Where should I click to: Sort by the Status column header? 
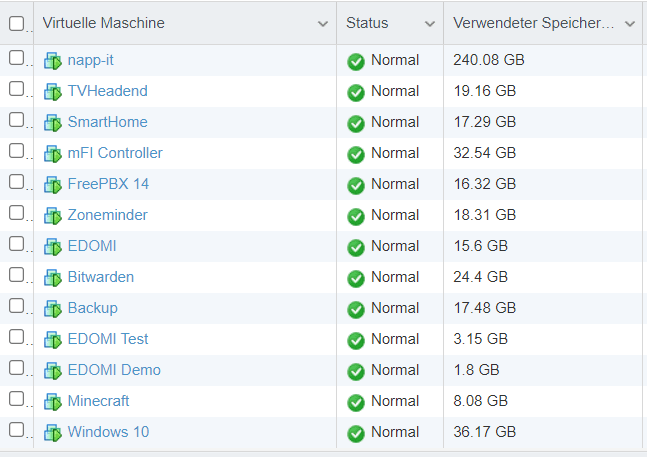[367, 23]
